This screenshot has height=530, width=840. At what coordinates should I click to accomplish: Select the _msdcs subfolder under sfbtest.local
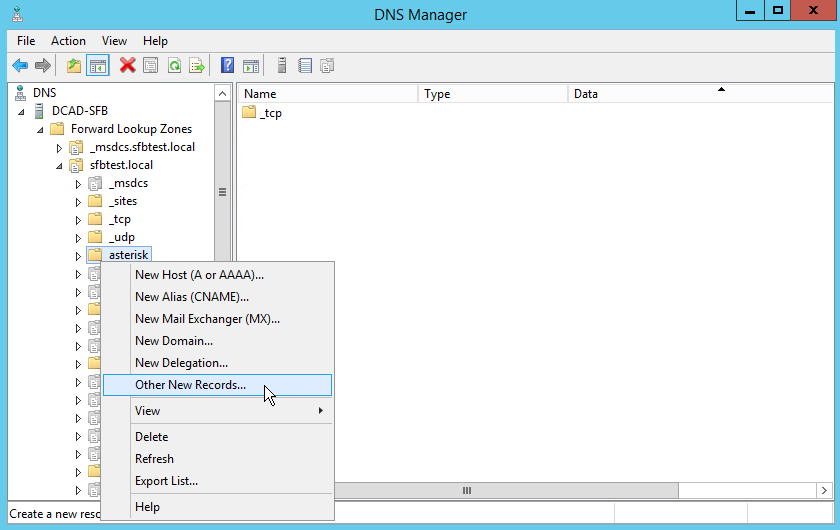click(x=128, y=183)
